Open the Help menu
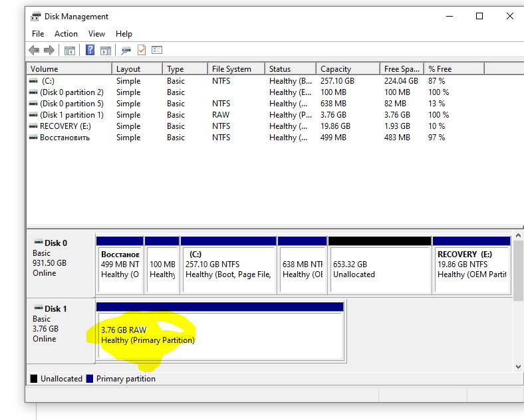 coord(124,34)
